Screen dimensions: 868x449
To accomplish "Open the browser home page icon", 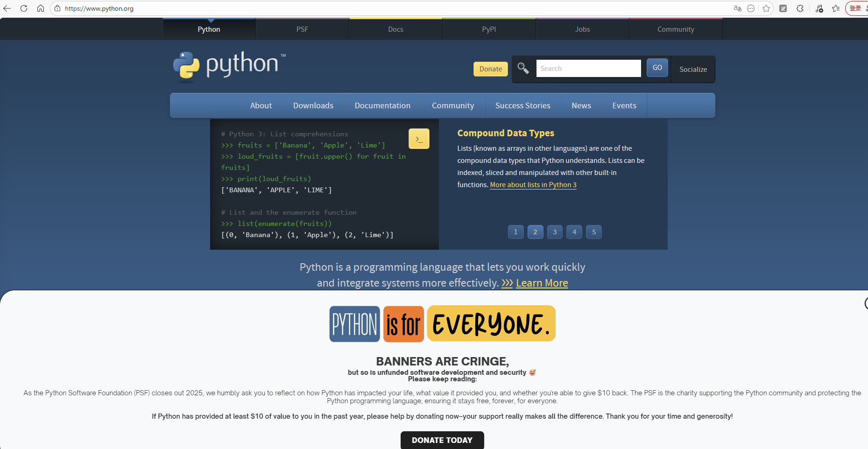I will (x=41, y=8).
